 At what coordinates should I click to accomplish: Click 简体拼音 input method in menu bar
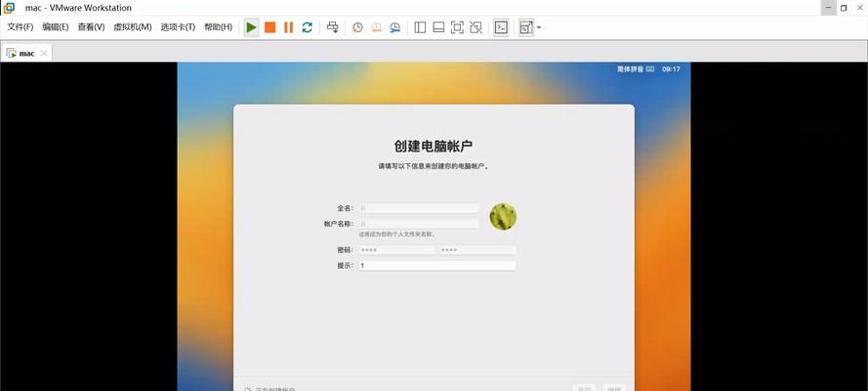coord(631,69)
